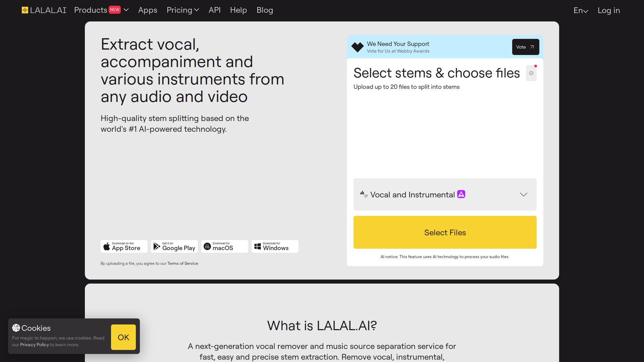Click the LALAL.AI logo
Screen dimensions: 644x362
click(44, 10)
